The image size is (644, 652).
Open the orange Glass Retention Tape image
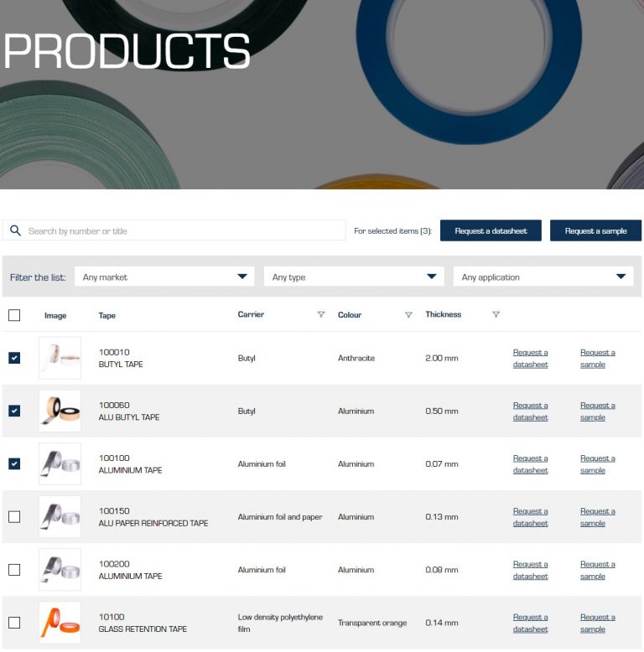point(60,623)
